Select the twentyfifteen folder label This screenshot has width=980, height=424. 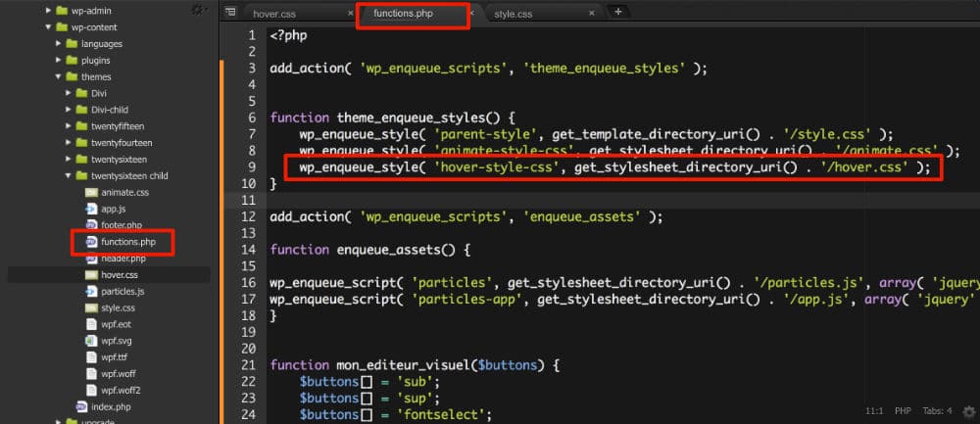(118, 126)
